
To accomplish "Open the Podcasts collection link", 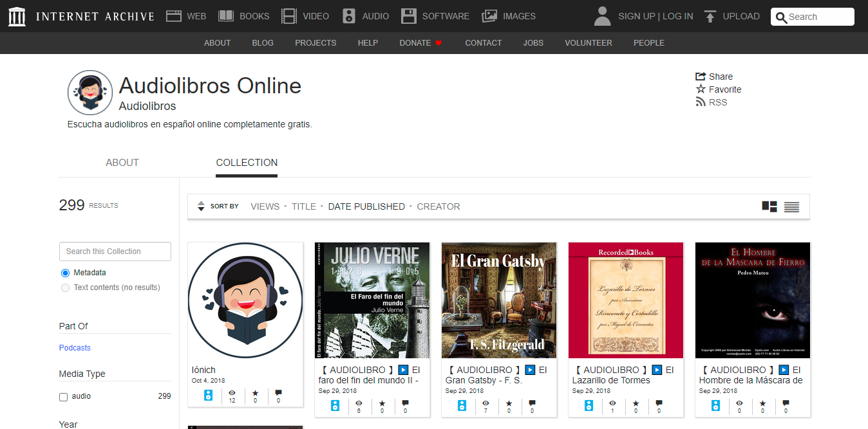I will [75, 348].
